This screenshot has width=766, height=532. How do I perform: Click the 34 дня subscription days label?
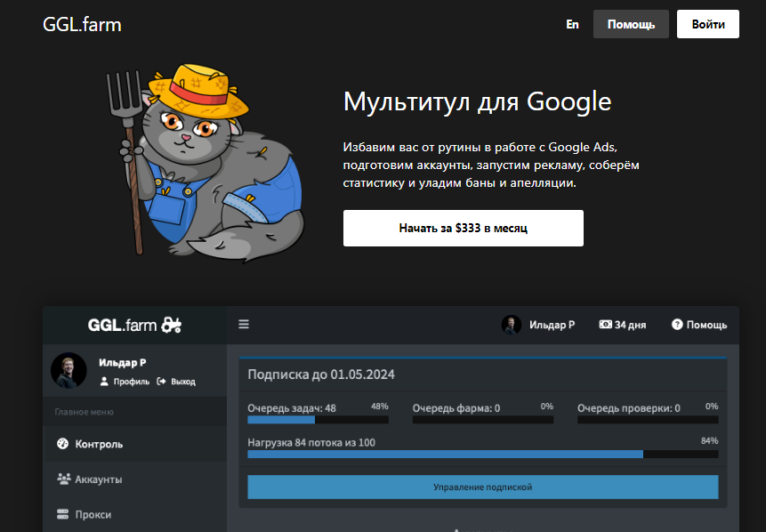click(630, 325)
